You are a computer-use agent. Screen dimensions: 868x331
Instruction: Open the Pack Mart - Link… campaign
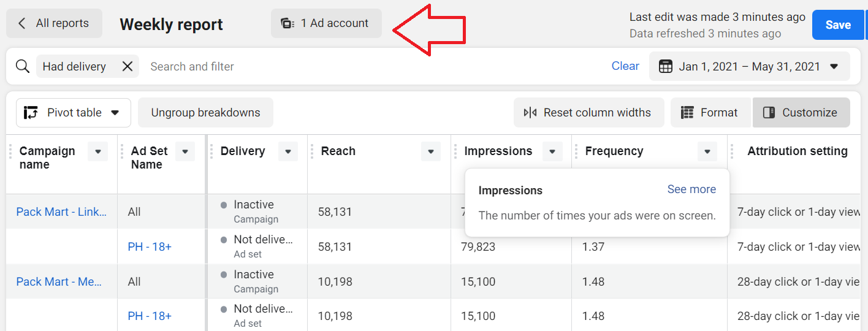[61, 212]
